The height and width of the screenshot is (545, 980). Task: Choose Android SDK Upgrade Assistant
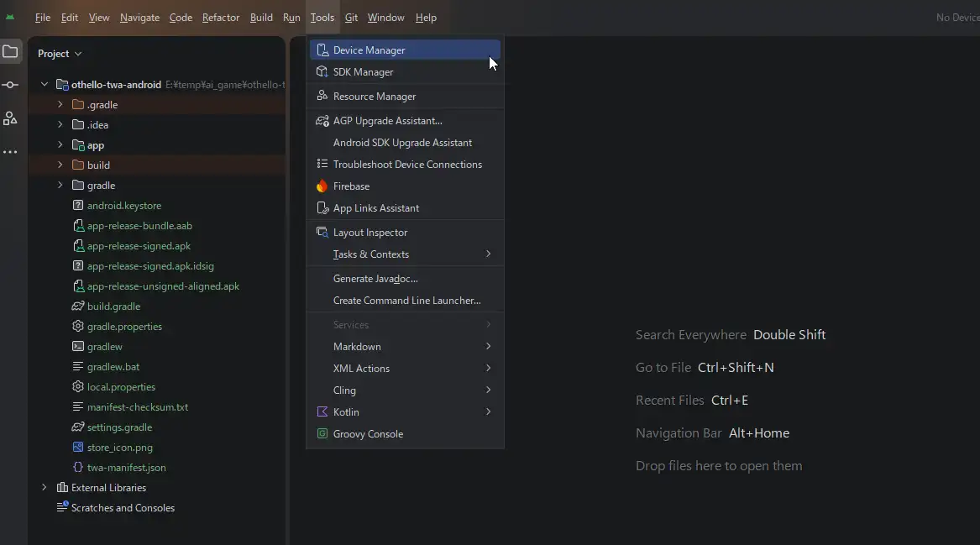click(x=405, y=143)
